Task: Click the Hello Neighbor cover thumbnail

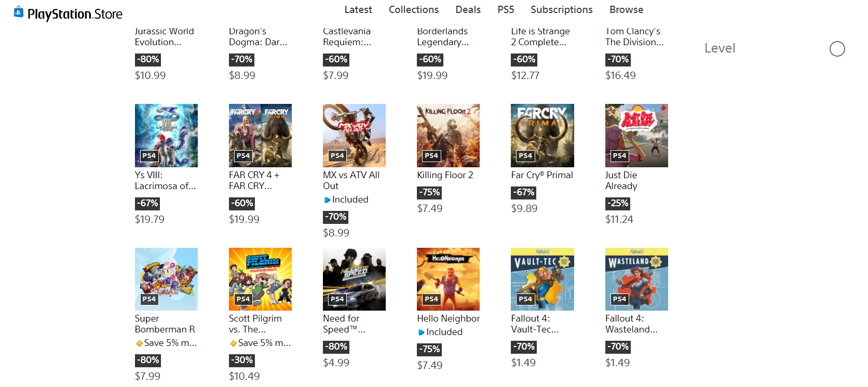Action: [x=448, y=279]
